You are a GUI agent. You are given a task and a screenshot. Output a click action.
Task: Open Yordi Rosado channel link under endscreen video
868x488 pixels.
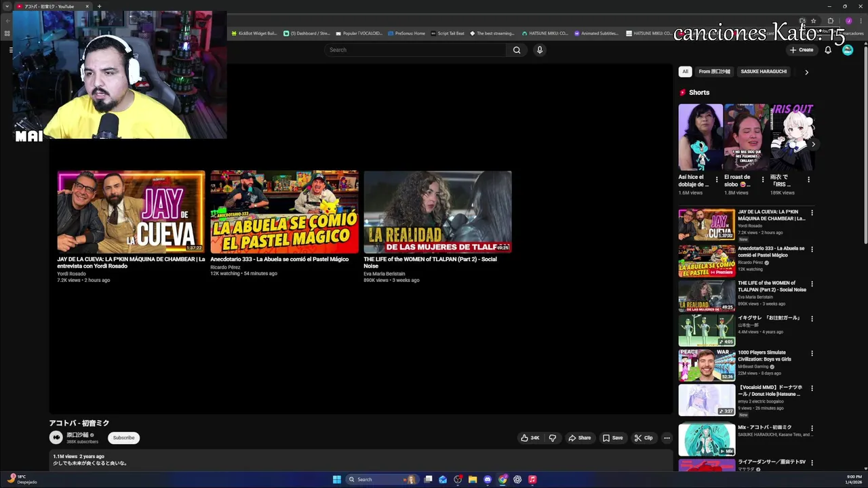(71, 274)
